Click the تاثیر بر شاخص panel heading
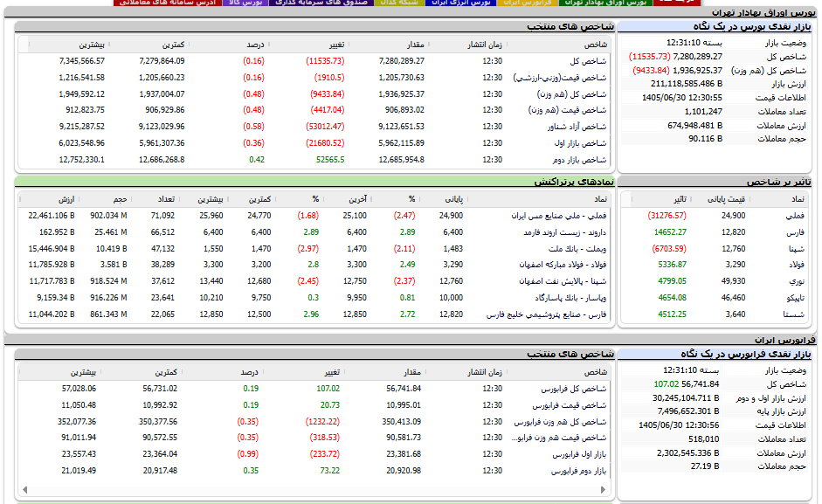The height and width of the screenshot is (504, 822). 778,182
